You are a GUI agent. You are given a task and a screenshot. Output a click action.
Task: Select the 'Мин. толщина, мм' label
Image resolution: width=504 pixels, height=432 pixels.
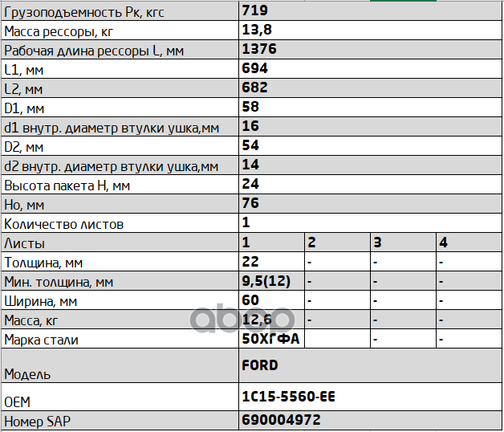point(120,282)
